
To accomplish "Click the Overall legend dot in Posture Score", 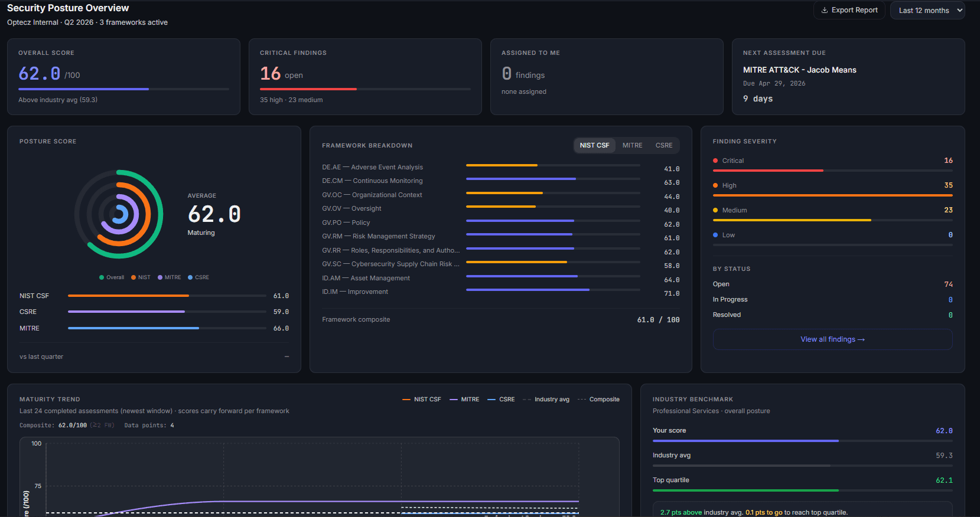I will coord(102,277).
